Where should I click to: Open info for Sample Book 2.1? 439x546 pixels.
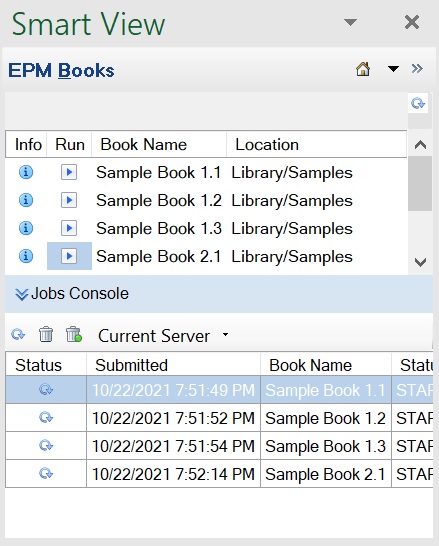(26, 256)
